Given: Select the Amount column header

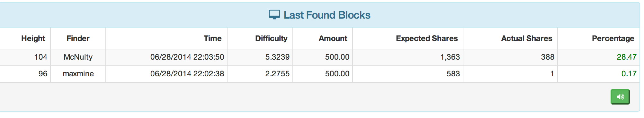Looking at the screenshot, I should click(333, 38).
